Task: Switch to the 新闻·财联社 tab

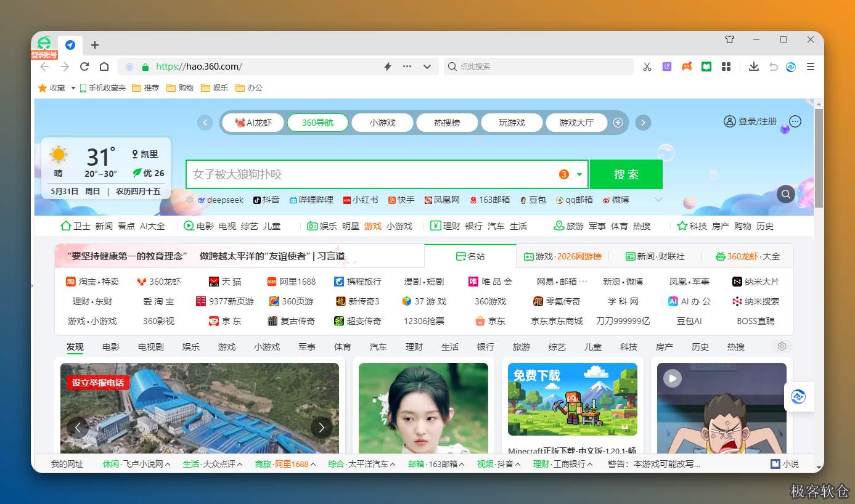Action: (655, 256)
